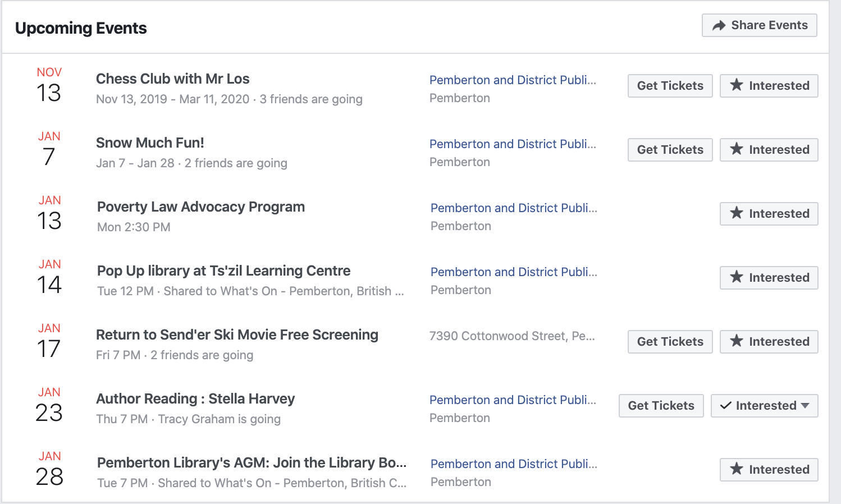The width and height of the screenshot is (841, 504).
Task: Click the Share Events arrow icon
Action: pos(719,26)
